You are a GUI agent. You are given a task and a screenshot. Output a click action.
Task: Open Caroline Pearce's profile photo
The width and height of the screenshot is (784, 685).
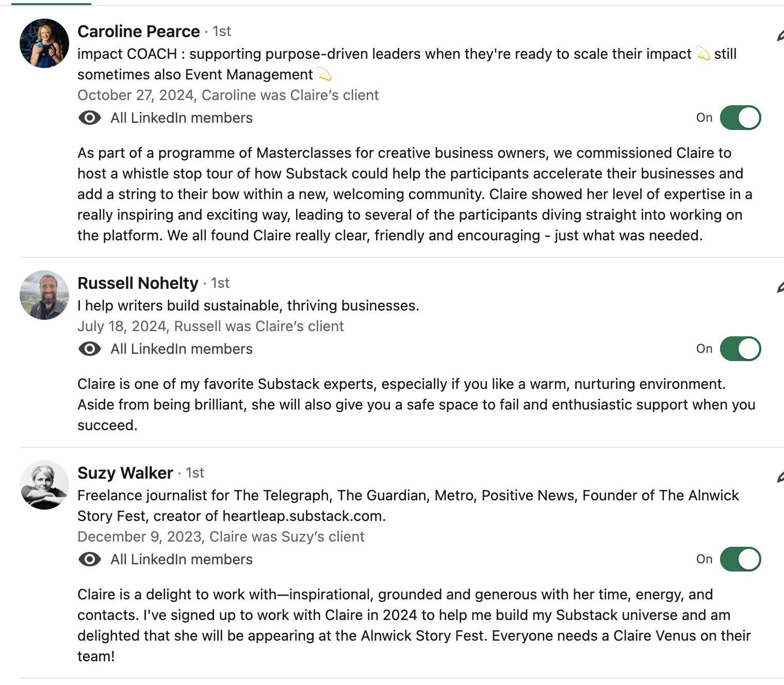coord(44,43)
